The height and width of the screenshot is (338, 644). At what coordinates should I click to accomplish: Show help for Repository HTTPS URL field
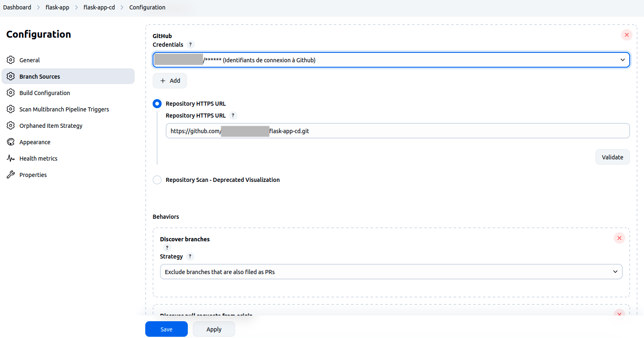233,116
